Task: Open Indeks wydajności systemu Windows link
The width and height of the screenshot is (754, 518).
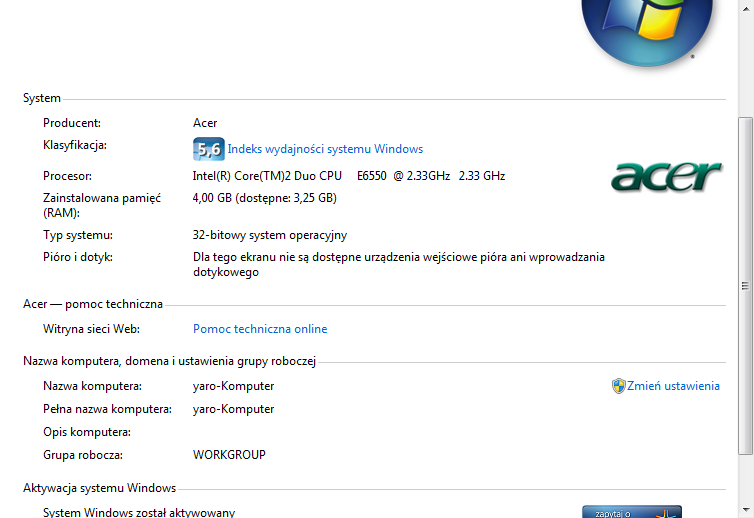Action: tap(325, 149)
